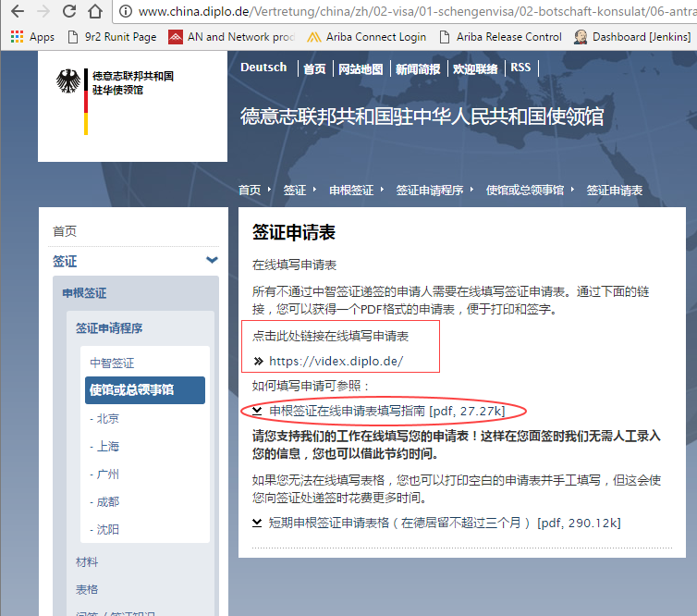Click the German federal eagle logo
Viewport: 697px width, 616px height.
pos(68,82)
